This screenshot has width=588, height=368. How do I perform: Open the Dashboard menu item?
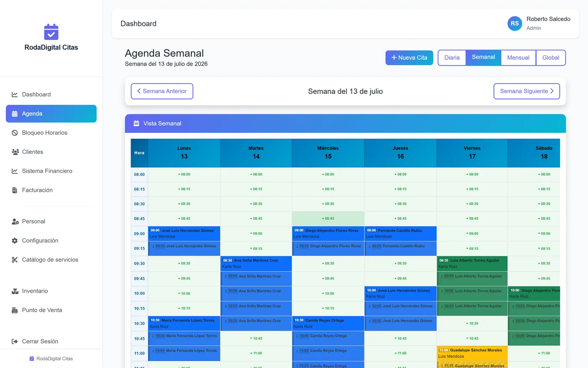tap(51, 95)
